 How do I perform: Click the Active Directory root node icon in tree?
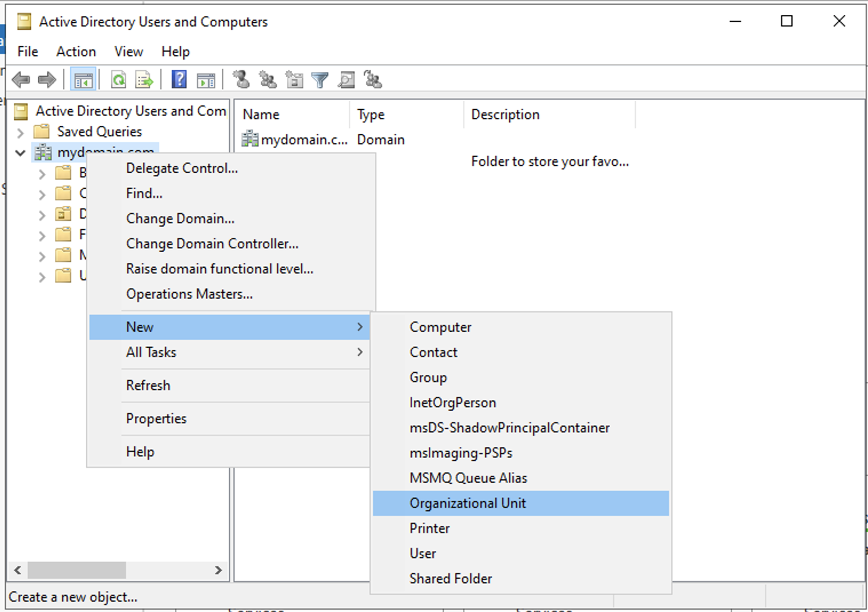click(21, 111)
